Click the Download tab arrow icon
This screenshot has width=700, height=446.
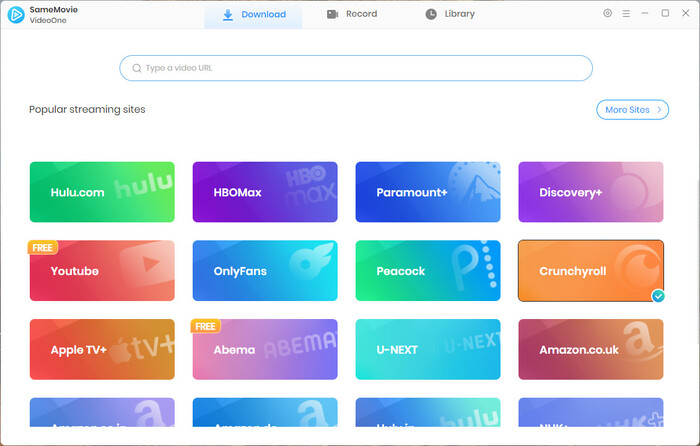click(x=228, y=15)
